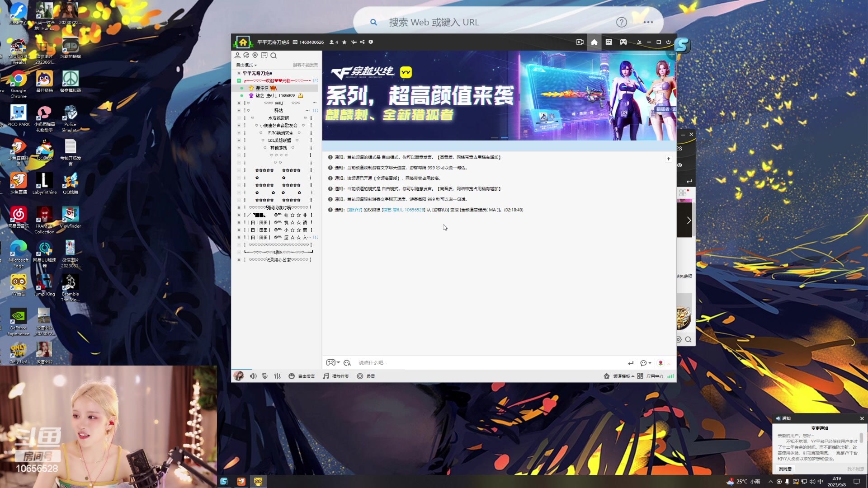This screenshot has width=868, height=488.
Task: Click 我同意 in the notification popup
Action: pyautogui.click(x=785, y=469)
